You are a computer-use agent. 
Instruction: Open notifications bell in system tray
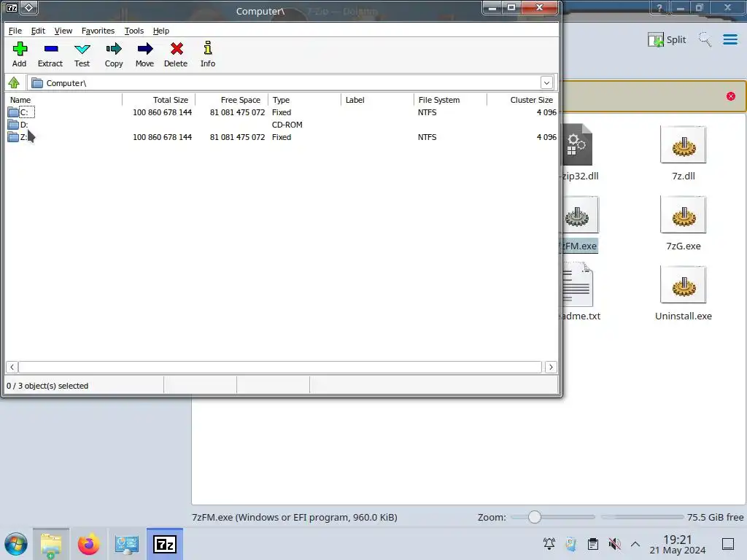[x=549, y=544]
